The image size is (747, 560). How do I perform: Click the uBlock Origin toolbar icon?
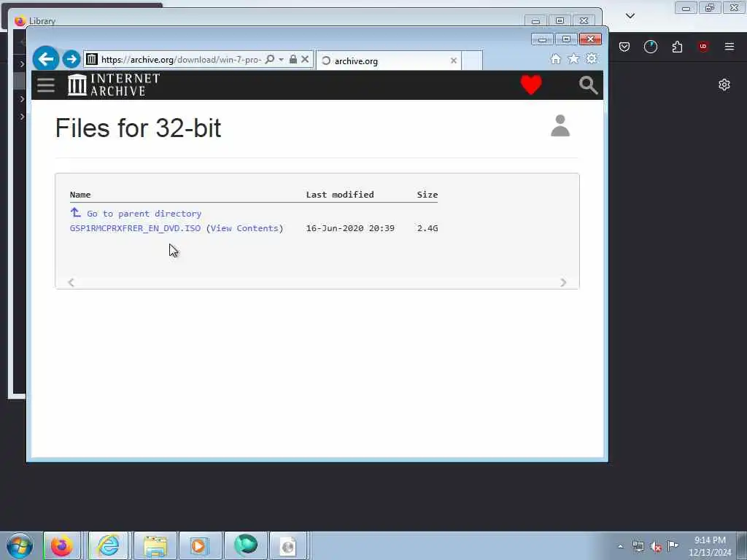tap(703, 47)
